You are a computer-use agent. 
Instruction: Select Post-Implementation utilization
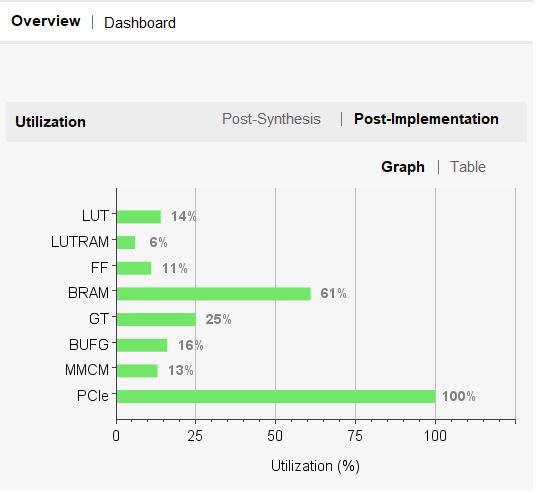426,119
